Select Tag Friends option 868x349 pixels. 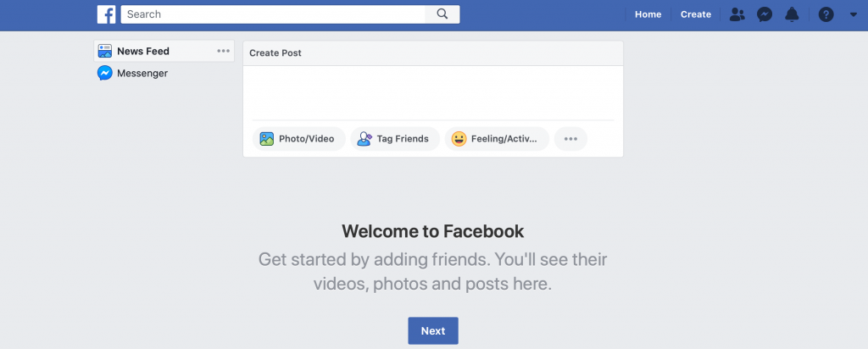point(395,139)
